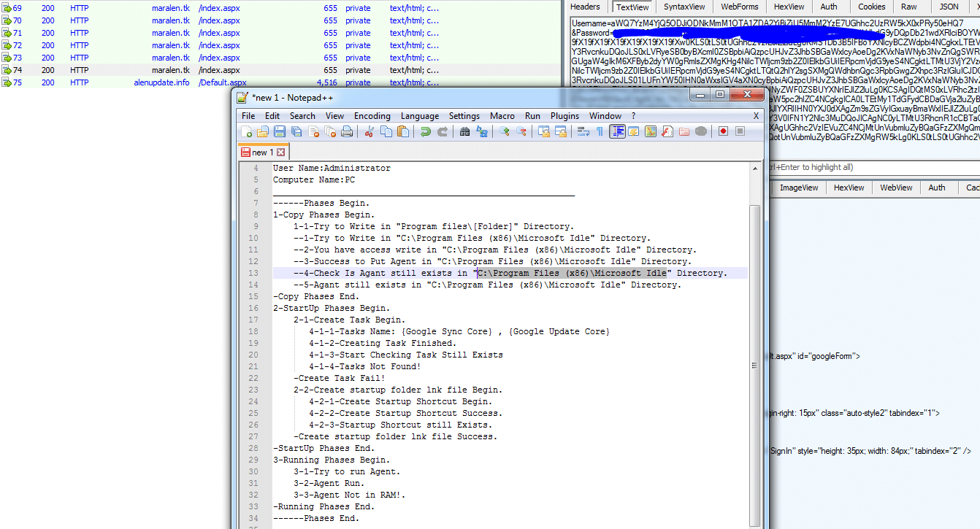Open Fiddler's ImageView response tab
Viewport: 980px width, 529px height.
799,188
